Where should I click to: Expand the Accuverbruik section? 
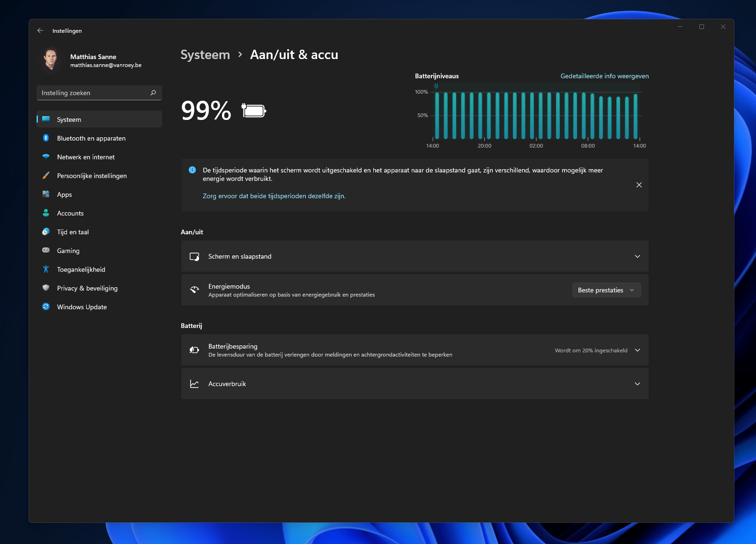637,384
